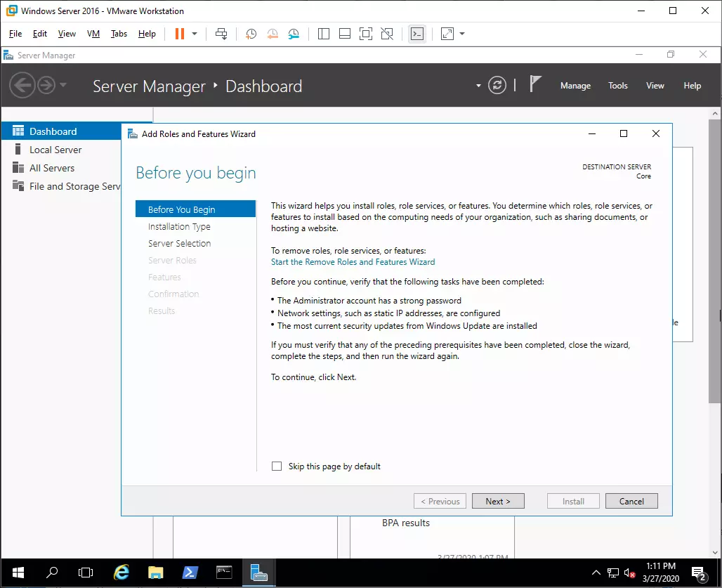Select the Before You Begin wizard step
This screenshot has height=588, width=722.
tap(195, 209)
